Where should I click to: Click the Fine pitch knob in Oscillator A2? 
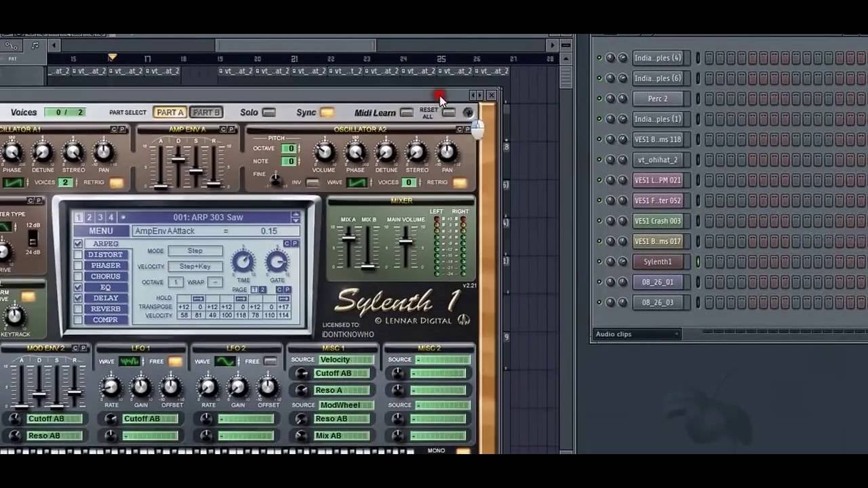[x=275, y=180]
